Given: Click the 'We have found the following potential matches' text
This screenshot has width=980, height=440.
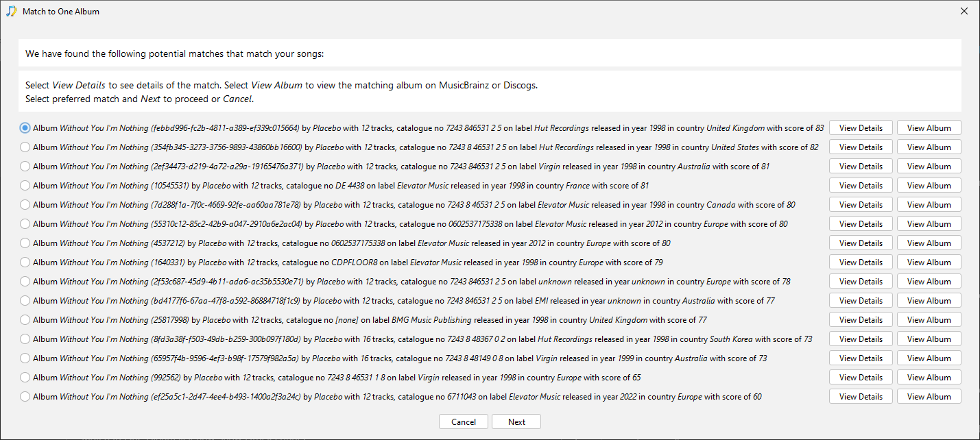Looking at the screenshot, I should tap(175, 53).
